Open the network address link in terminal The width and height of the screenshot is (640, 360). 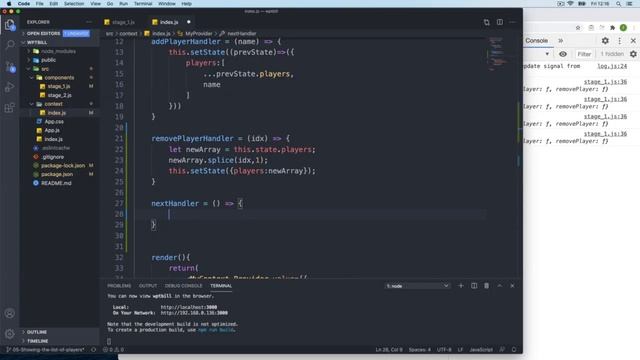pyautogui.click(x=194, y=313)
